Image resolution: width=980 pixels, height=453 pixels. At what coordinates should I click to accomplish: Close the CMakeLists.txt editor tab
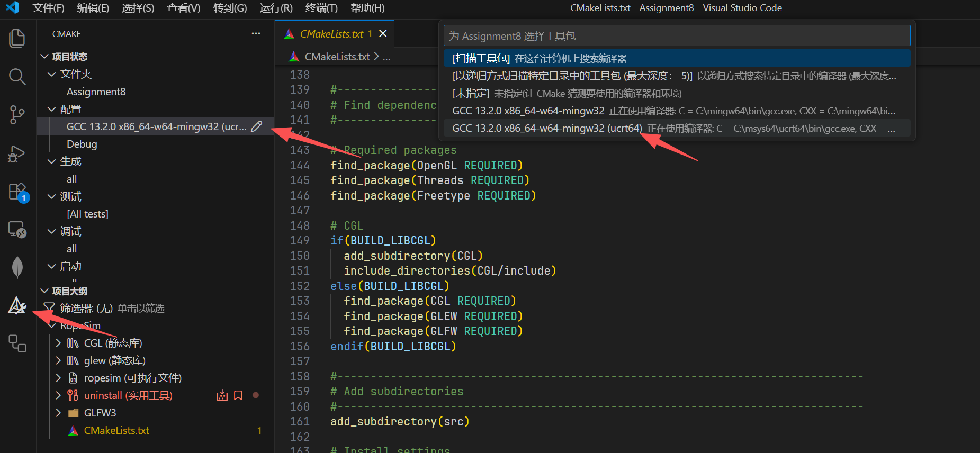coord(383,33)
